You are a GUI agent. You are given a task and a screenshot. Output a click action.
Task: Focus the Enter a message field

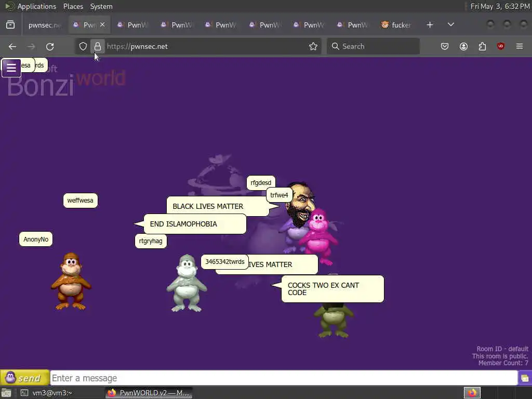coord(284,378)
